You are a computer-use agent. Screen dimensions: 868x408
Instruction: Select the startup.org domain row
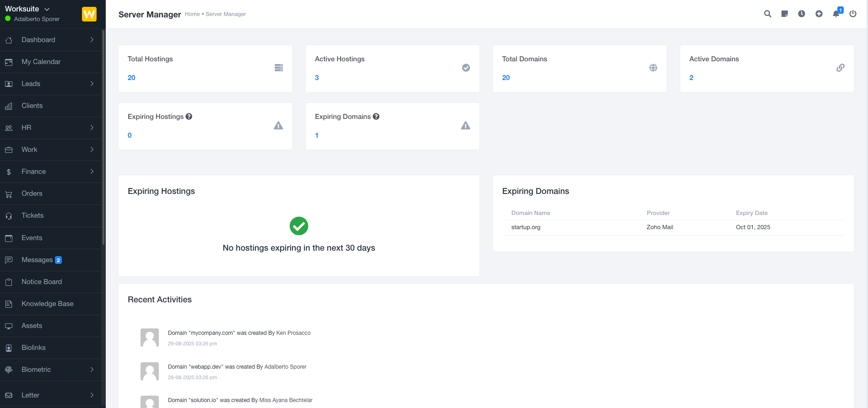point(526,227)
